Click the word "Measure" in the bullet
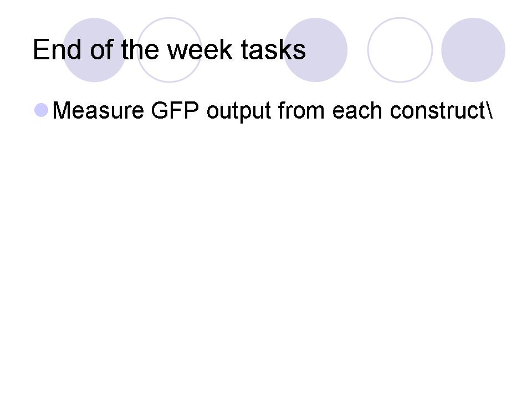Screen dimensions: 532x399 point(98,111)
